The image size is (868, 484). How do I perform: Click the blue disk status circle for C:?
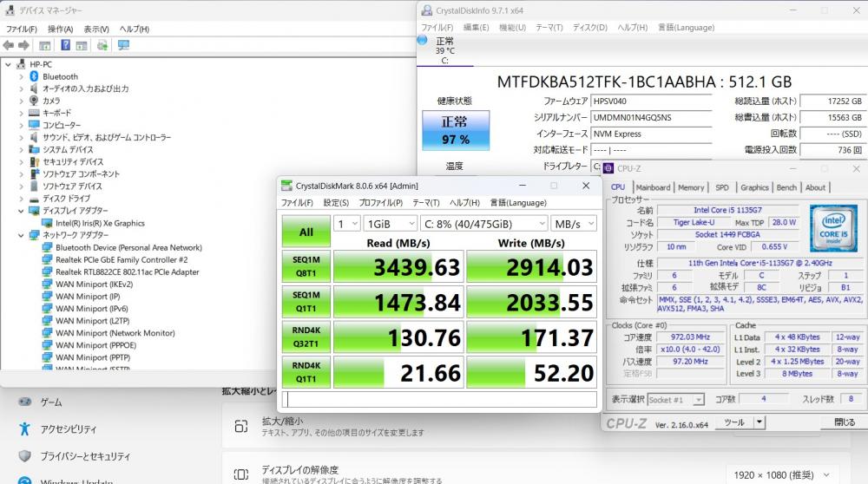pos(423,40)
